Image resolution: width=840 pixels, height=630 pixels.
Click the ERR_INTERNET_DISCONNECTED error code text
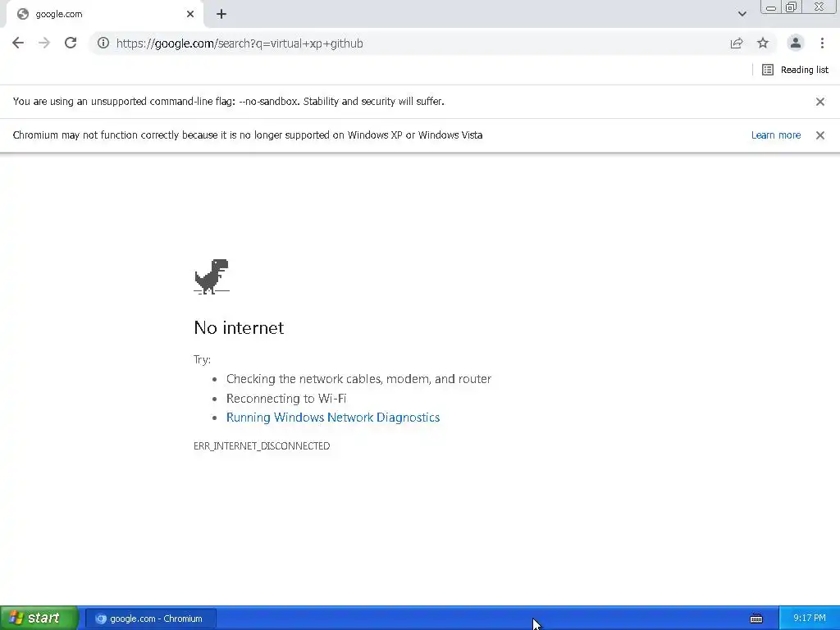(262, 445)
